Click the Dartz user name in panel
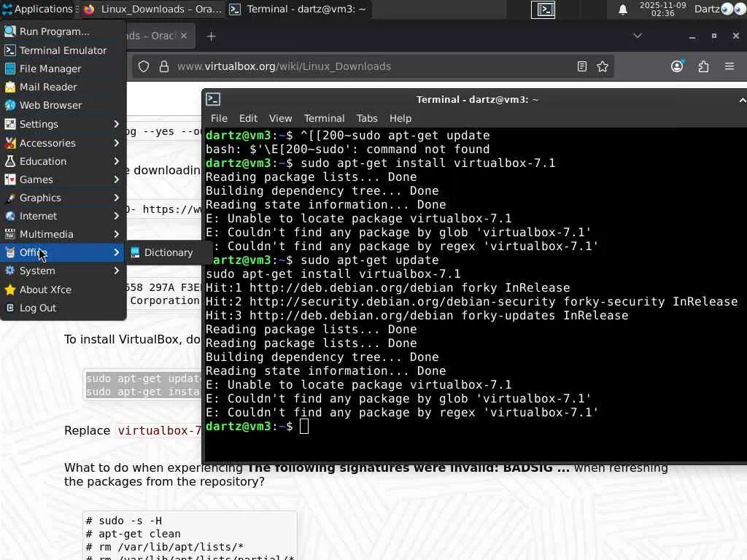747x560 pixels. 707,9
